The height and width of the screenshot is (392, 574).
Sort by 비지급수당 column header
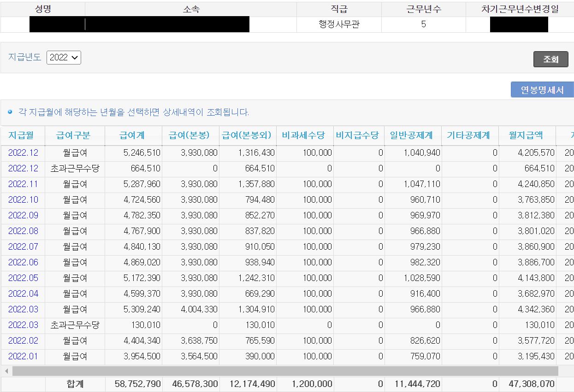click(x=357, y=135)
